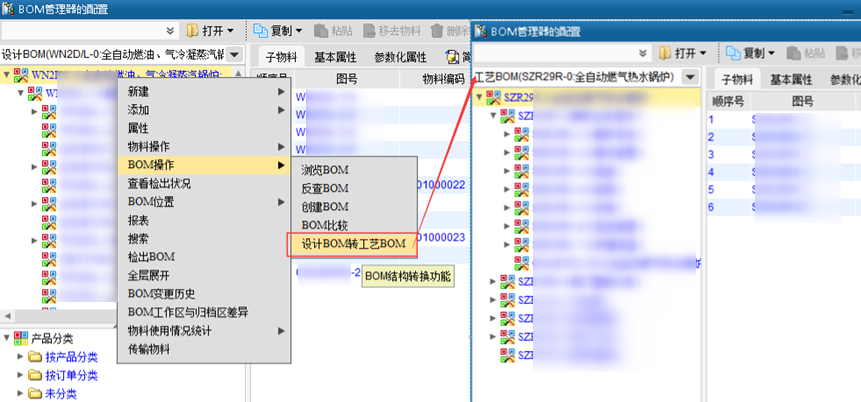Open the 新建 submenu in context menu

[x=204, y=92]
